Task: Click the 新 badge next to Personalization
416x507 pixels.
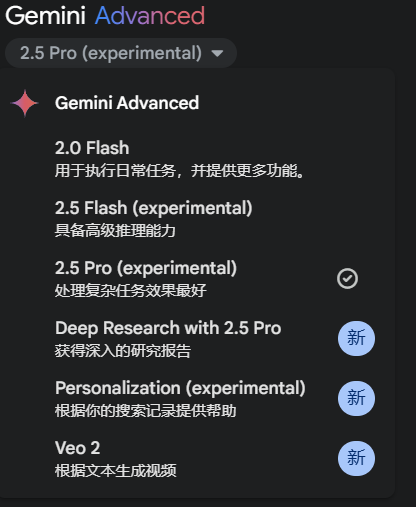Action: click(356, 398)
